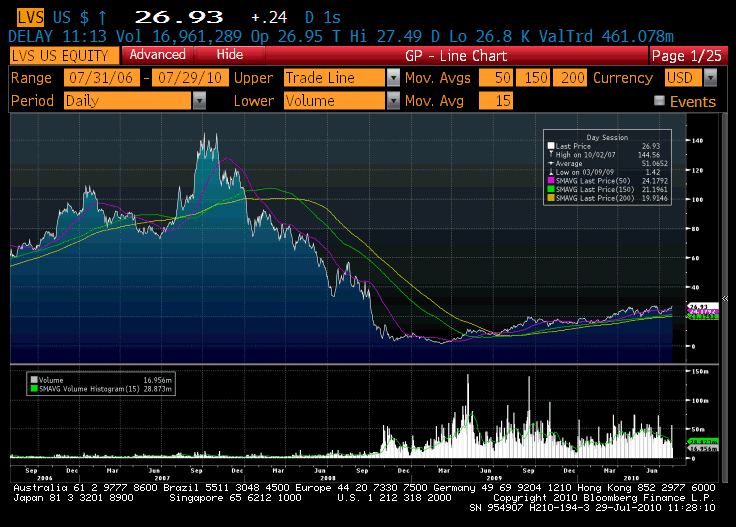Select the LVS US EQUITY security tab
The height and width of the screenshot is (527, 736).
pos(65,56)
